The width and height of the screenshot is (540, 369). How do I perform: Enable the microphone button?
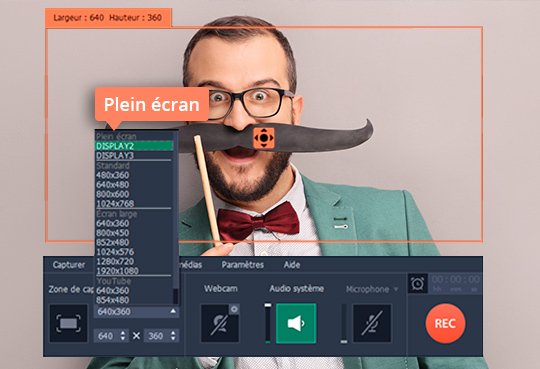(372, 323)
